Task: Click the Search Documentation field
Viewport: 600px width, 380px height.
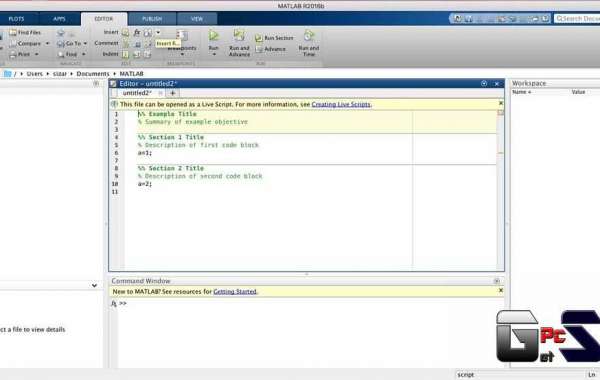Action: [x=577, y=18]
